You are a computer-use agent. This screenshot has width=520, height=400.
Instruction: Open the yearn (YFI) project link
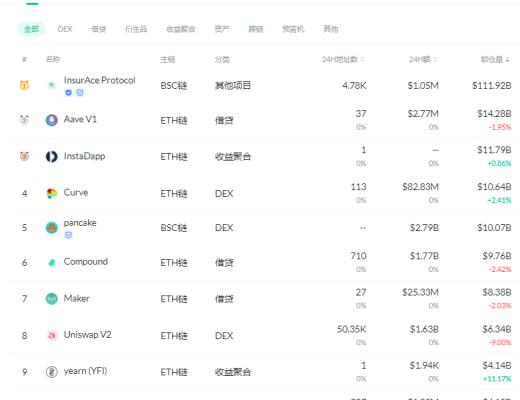85,371
